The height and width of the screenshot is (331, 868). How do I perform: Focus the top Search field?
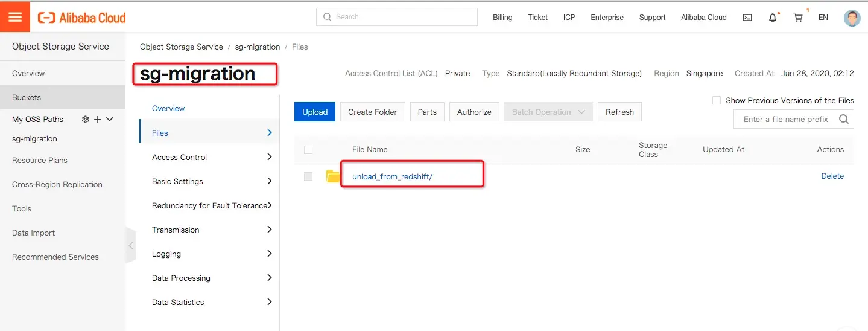coord(397,17)
